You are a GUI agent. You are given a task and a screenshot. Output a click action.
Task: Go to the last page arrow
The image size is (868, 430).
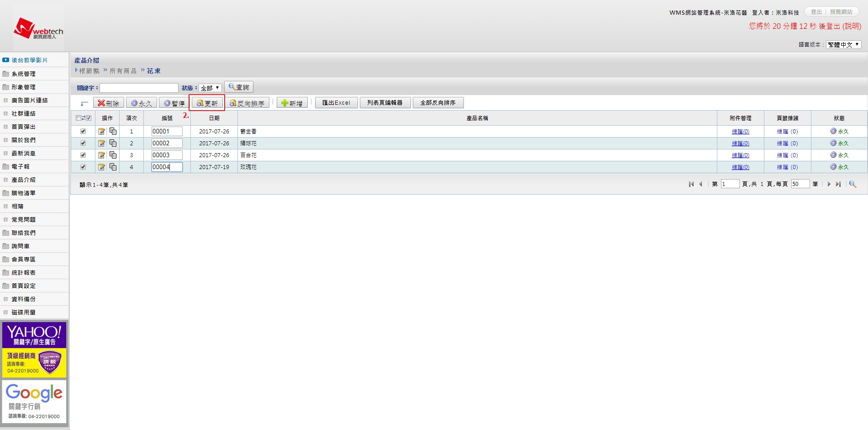pos(838,184)
